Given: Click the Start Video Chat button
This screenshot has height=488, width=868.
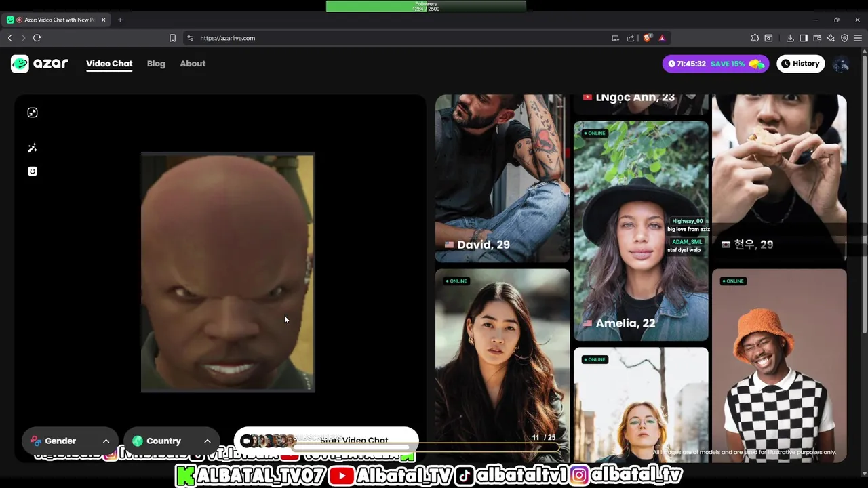Looking at the screenshot, I should (326, 440).
